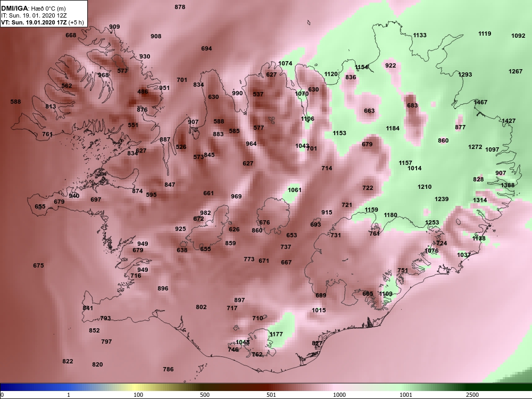Click map value 1061 in the central highlands
This screenshot has height=399, width=532.
pyautogui.click(x=295, y=190)
